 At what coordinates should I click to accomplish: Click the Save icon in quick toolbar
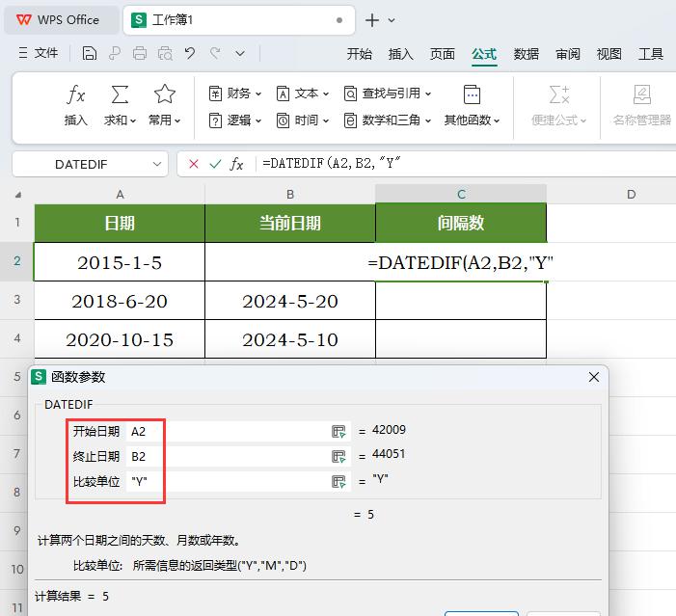click(90, 53)
